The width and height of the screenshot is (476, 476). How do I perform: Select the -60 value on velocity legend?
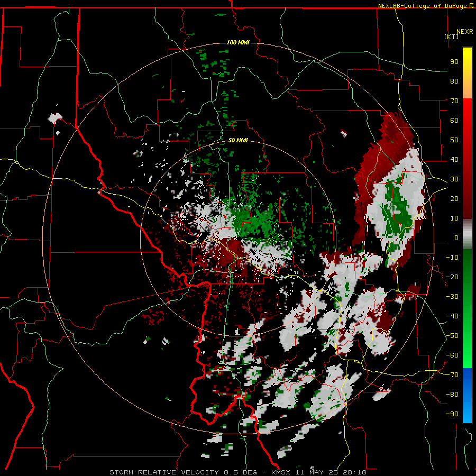point(452,355)
